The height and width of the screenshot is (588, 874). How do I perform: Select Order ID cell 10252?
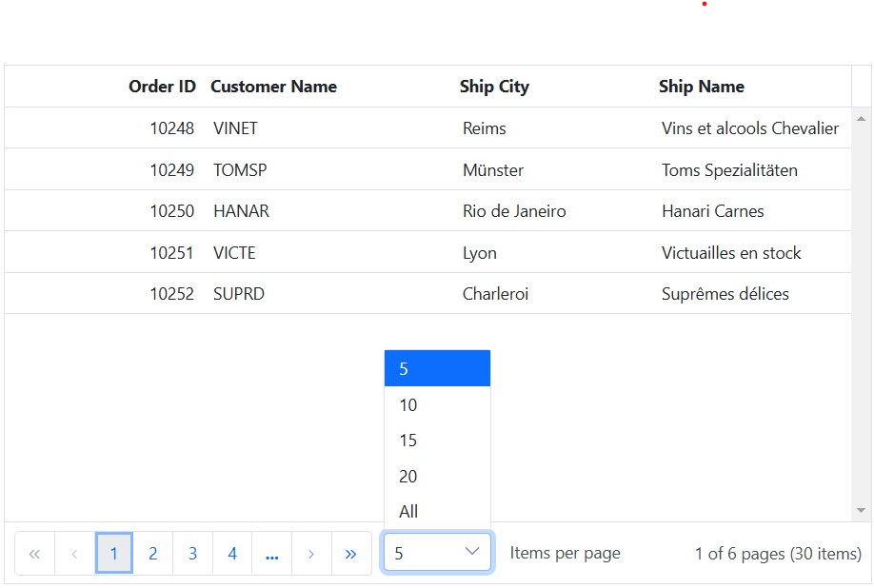click(x=171, y=293)
